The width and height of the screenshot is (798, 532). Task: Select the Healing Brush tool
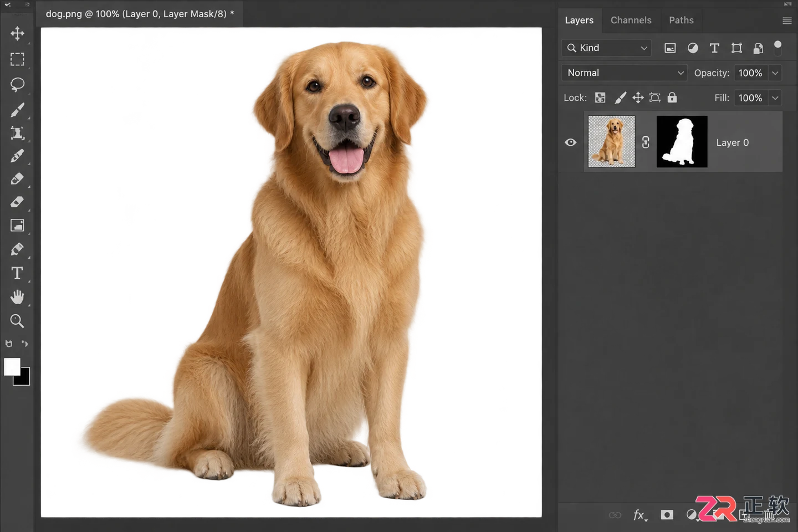[17, 179]
